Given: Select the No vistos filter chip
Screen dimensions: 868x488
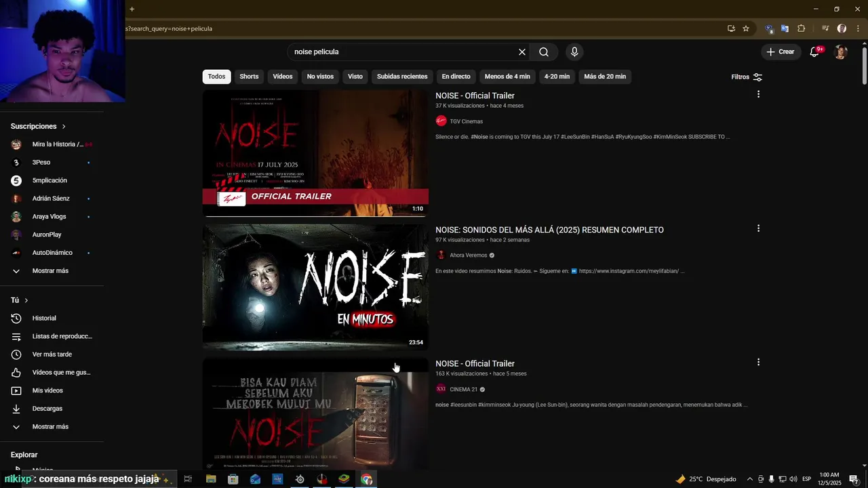Looking at the screenshot, I should click(320, 77).
